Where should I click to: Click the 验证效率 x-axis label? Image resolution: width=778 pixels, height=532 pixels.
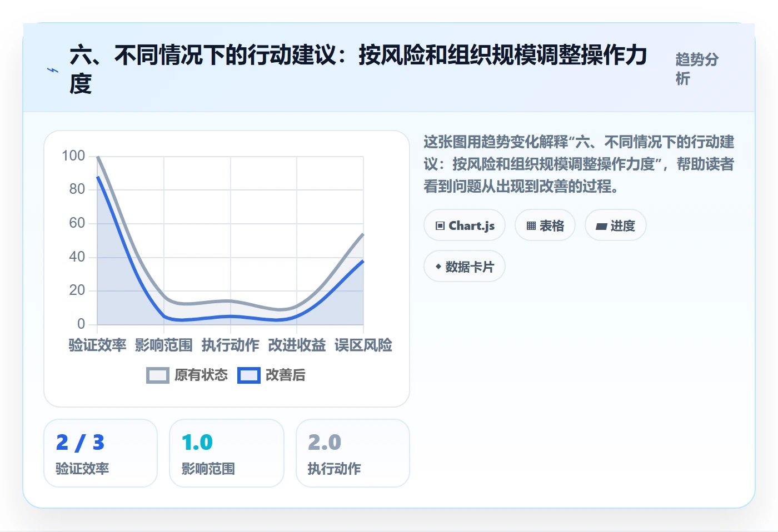pyautogui.click(x=97, y=345)
